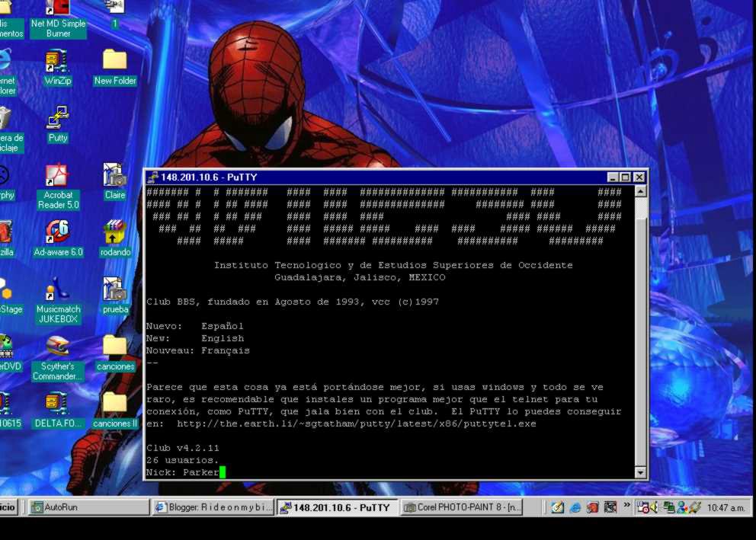Switch to the Blogger browser taskbar button
This screenshot has height=540, width=756.
click(213, 507)
